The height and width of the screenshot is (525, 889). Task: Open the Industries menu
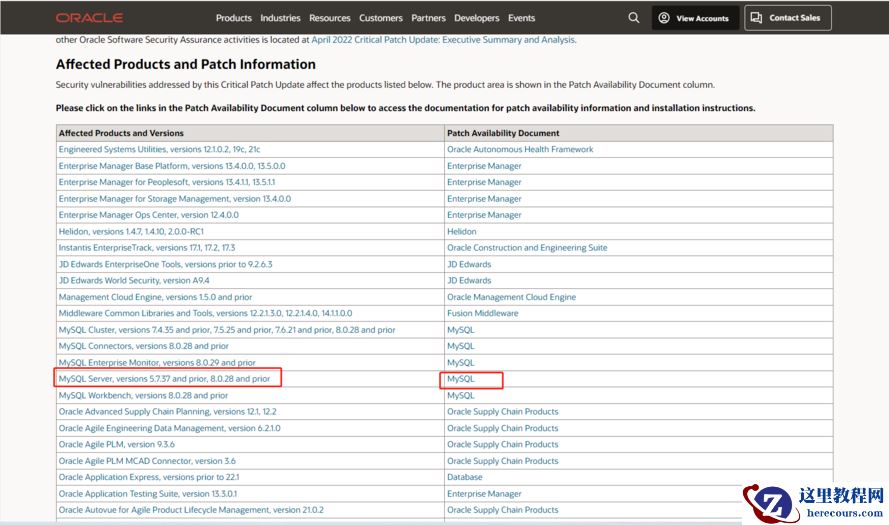point(280,18)
